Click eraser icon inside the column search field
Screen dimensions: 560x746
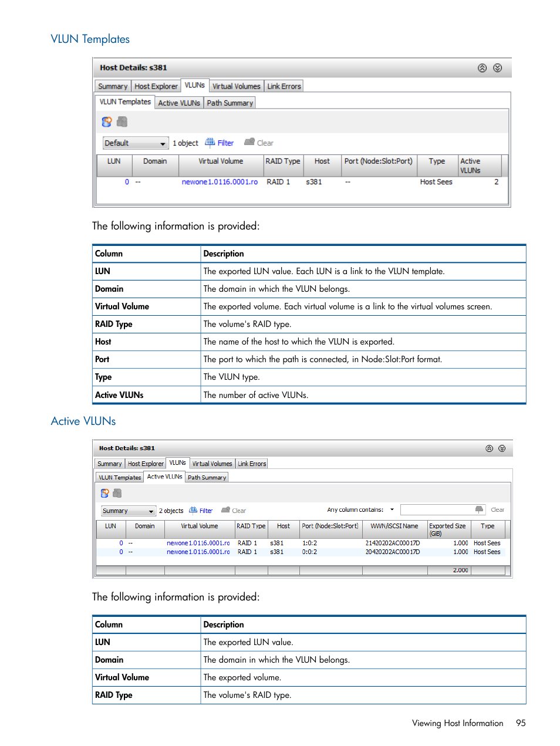pos(480,509)
